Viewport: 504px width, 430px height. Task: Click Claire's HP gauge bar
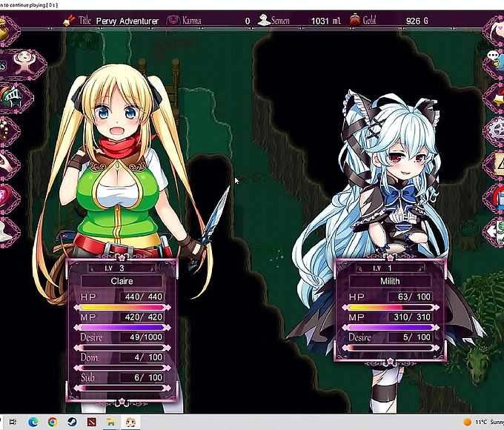(x=122, y=308)
